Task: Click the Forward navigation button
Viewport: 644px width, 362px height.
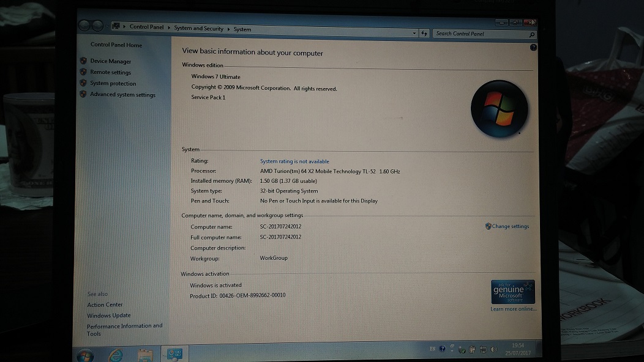Action: (97, 26)
